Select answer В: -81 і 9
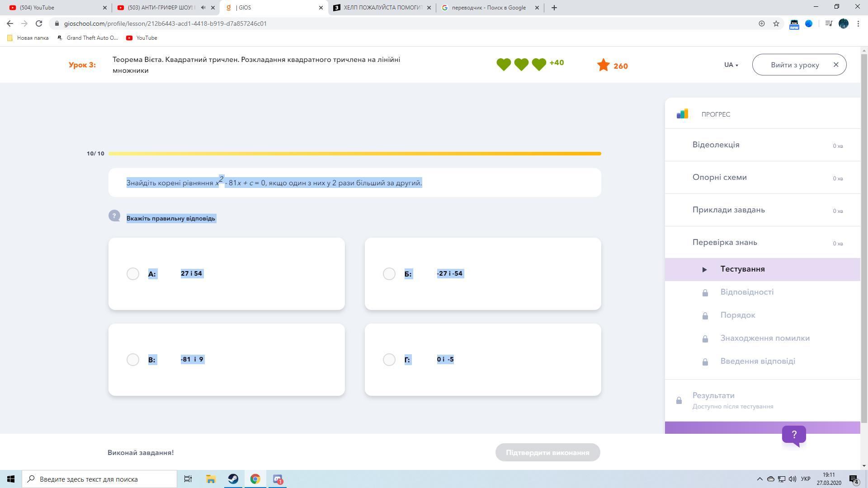This screenshot has height=488, width=868. pos(133,360)
